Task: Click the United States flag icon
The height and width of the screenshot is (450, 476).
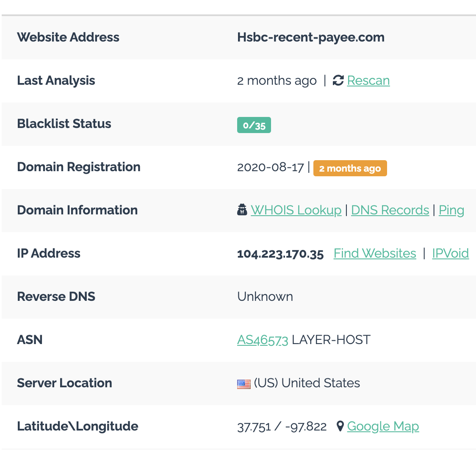Action: [x=244, y=384]
